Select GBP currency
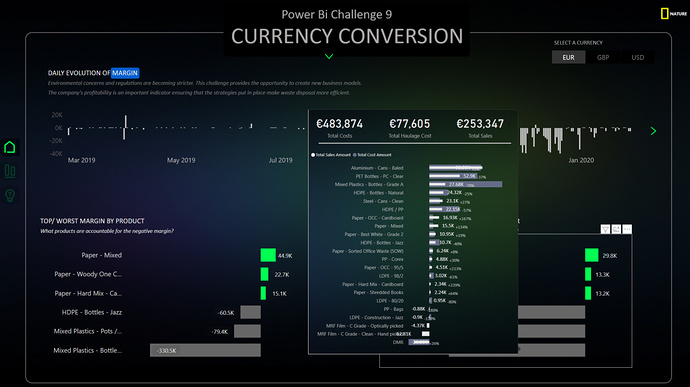 click(x=603, y=57)
